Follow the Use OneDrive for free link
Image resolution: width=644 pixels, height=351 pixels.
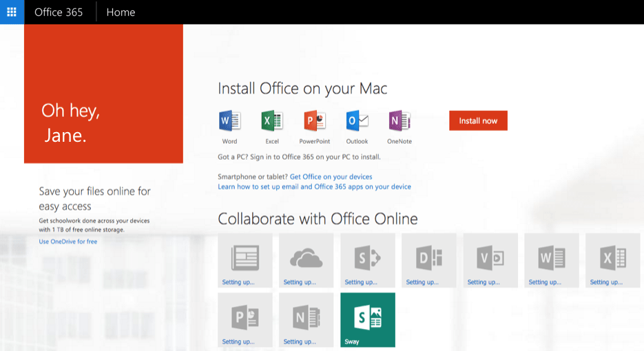[x=68, y=242]
